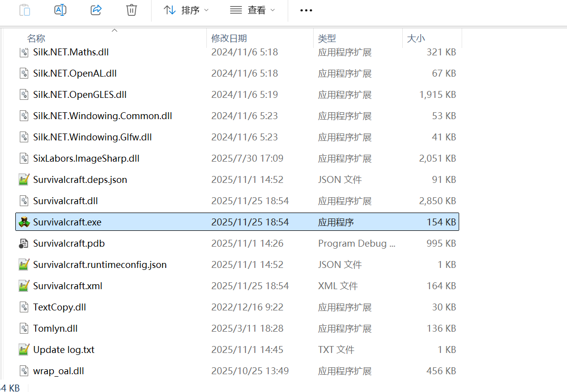Viewport: 567px width, 392px height.
Task: Sort files by 类型 column header
Action: (327, 38)
